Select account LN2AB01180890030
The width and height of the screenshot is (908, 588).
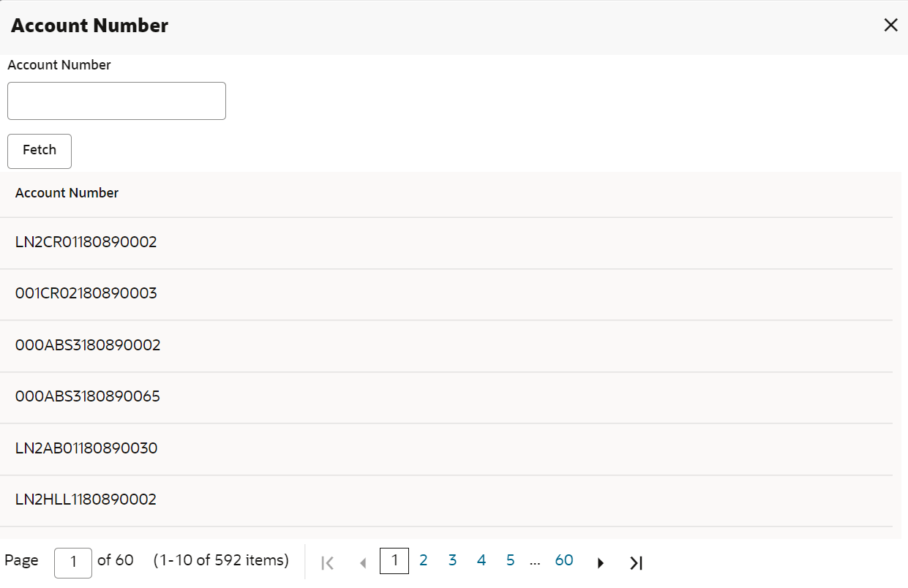(x=446, y=449)
